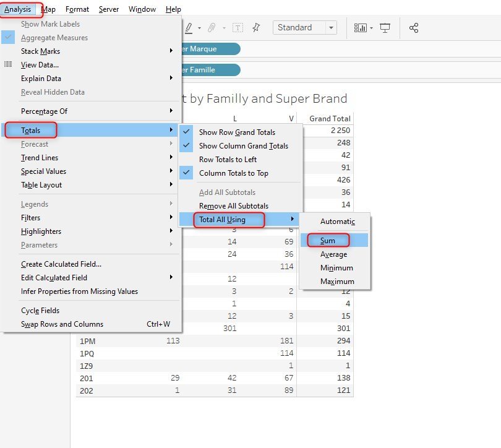
Task: Click the View Data grid icon
Action: click(8, 64)
